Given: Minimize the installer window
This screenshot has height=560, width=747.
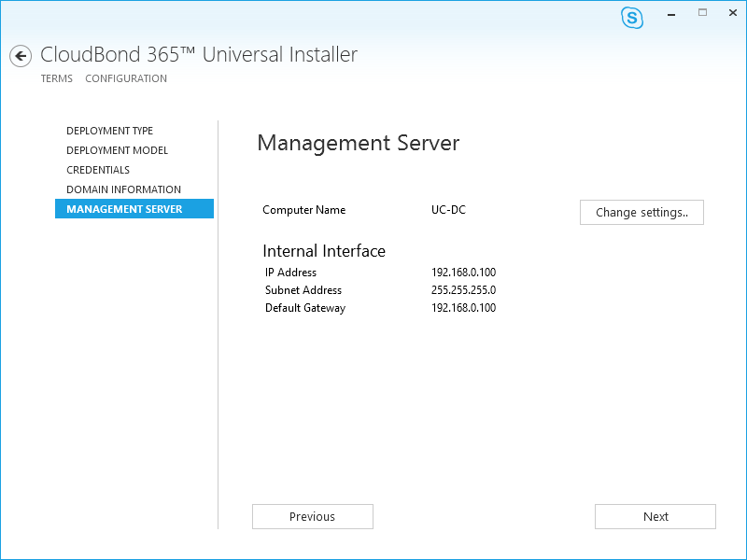Looking at the screenshot, I should coord(671,14).
